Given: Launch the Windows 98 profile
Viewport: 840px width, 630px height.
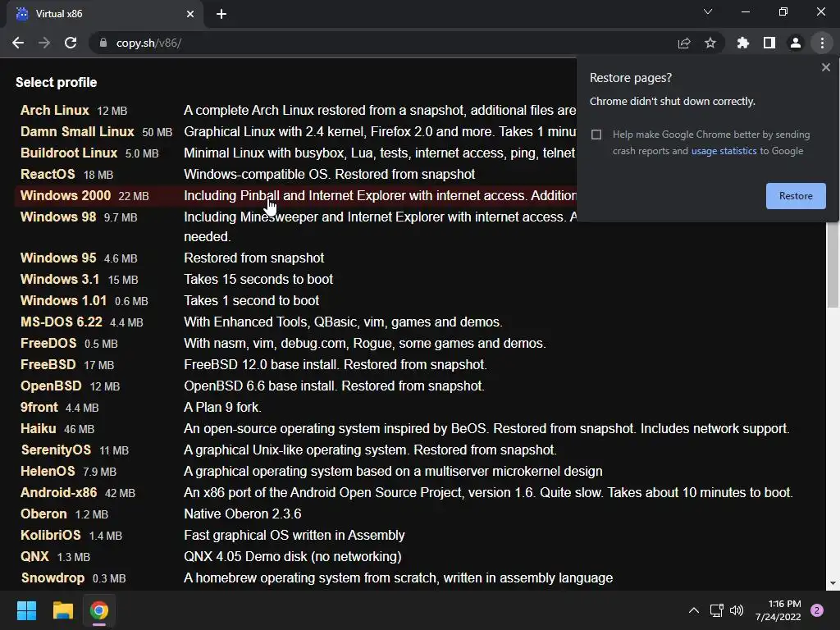Looking at the screenshot, I should point(58,217).
